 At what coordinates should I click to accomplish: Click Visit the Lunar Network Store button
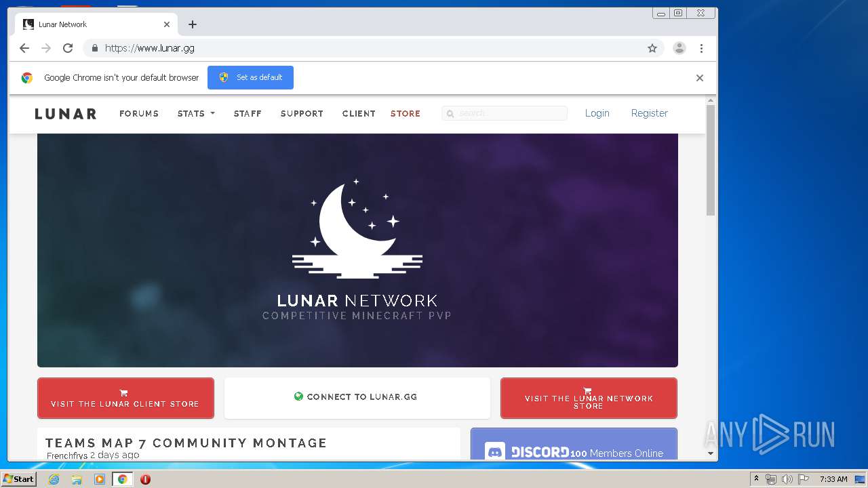click(x=589, y=399)
